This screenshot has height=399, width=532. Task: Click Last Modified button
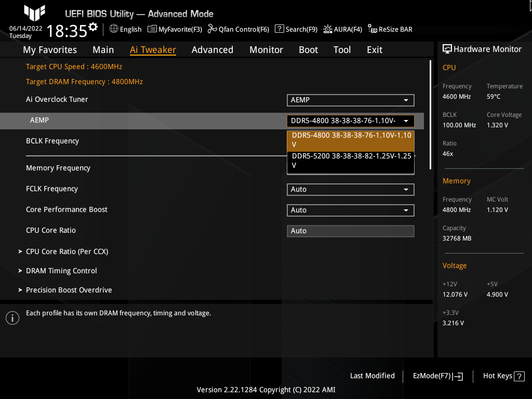point(372,376)
